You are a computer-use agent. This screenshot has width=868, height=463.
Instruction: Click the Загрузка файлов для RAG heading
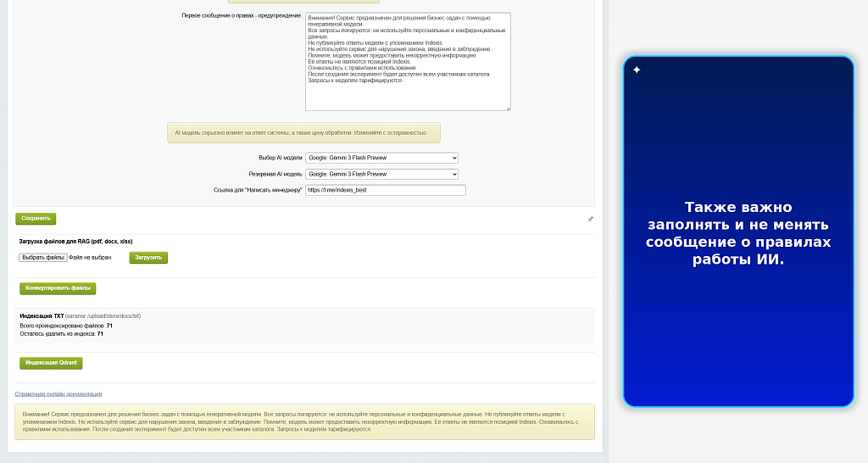pyautogui.click(x=75, y=242)
